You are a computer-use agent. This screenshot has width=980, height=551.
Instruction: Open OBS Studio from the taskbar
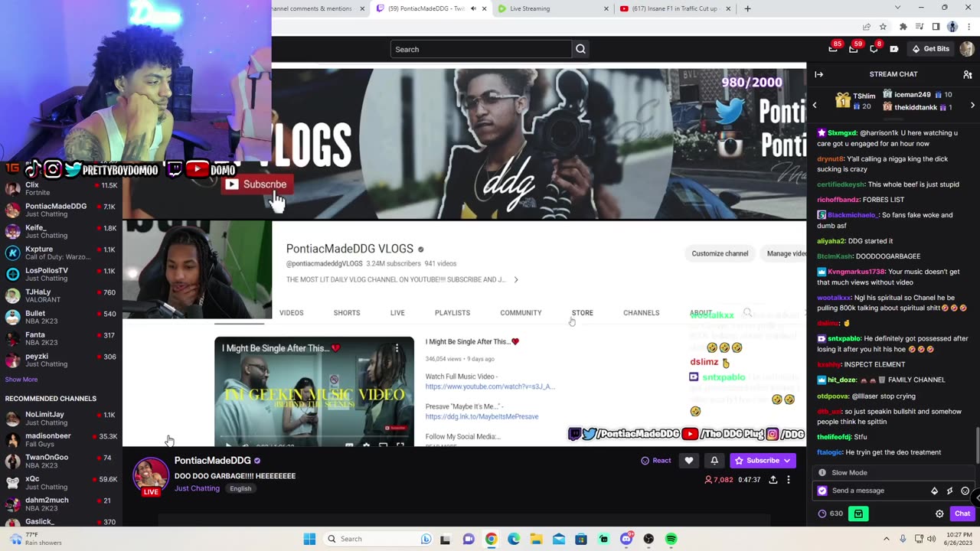[648, 539]
